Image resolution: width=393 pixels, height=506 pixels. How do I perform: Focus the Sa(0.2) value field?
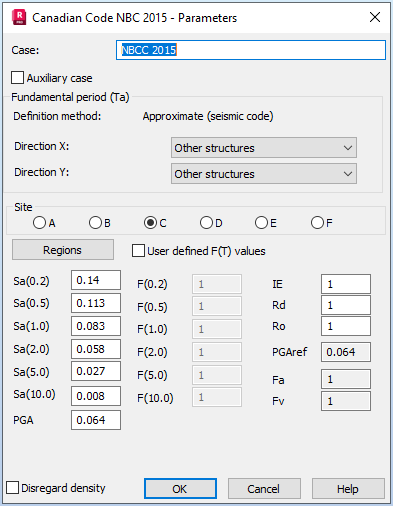tap(96, 280)
